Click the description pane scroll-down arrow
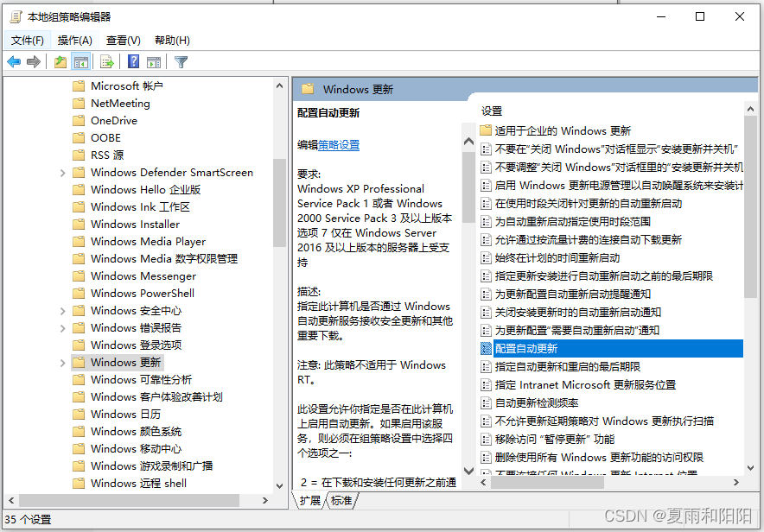Viewport: 764px width, 532px height. click(468, 471)
